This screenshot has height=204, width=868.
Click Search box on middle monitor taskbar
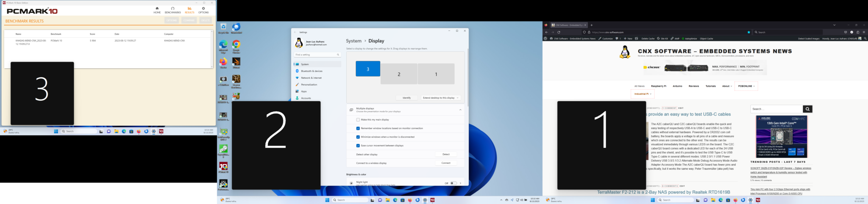coord(351,200)
